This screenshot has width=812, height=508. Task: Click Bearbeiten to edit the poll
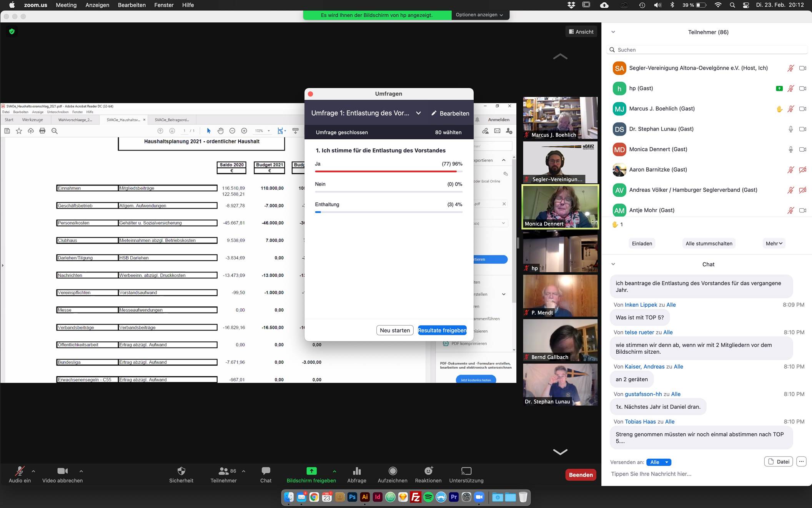(x=450, y=114)
